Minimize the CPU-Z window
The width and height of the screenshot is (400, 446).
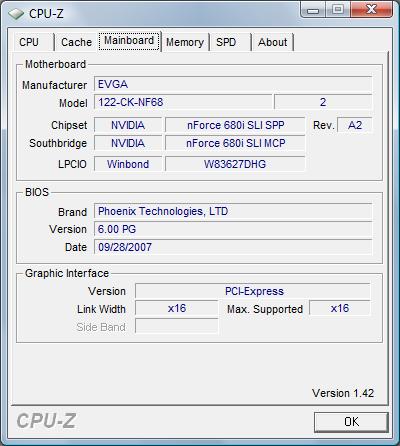[313, 9]
